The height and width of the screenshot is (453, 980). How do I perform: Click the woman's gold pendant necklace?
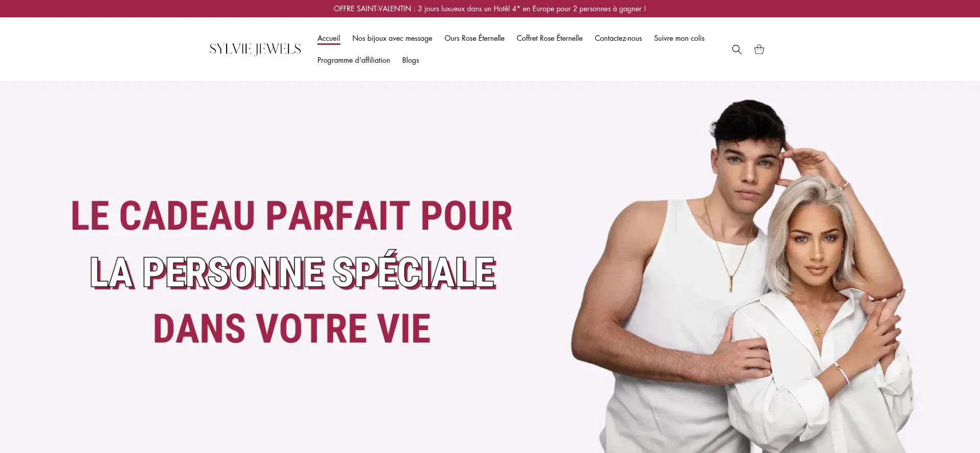click(818, 330)
